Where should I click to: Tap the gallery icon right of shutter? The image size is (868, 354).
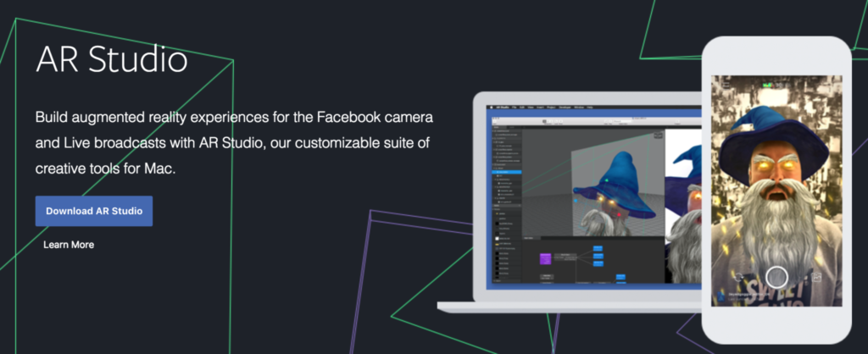pyautogui.click(x=816, y=276)
